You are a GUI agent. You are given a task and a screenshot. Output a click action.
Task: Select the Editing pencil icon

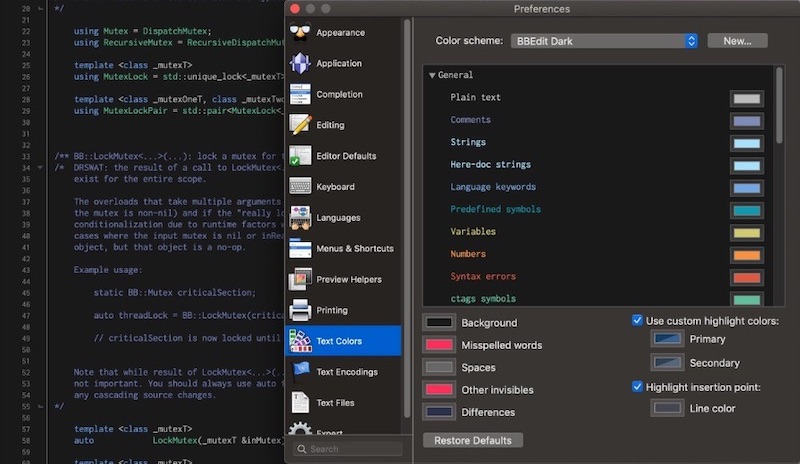click(x=300, y=125)
